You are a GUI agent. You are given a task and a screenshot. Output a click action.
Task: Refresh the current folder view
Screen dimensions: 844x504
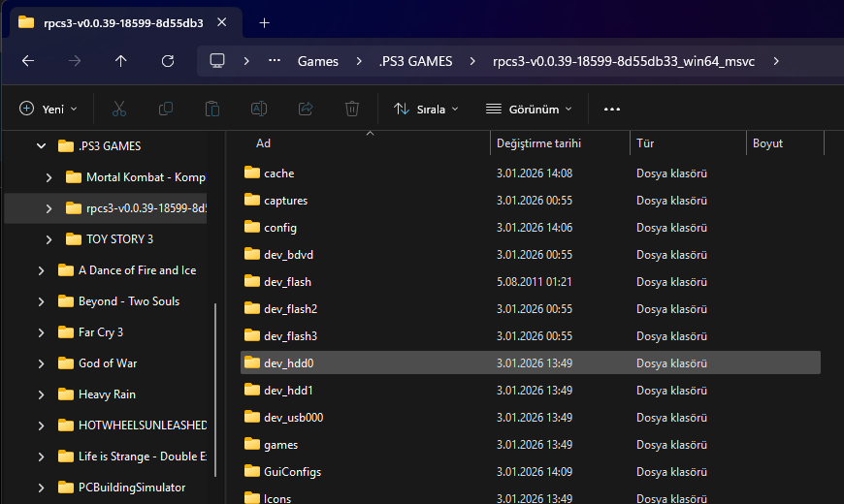[x=168, y=61]
